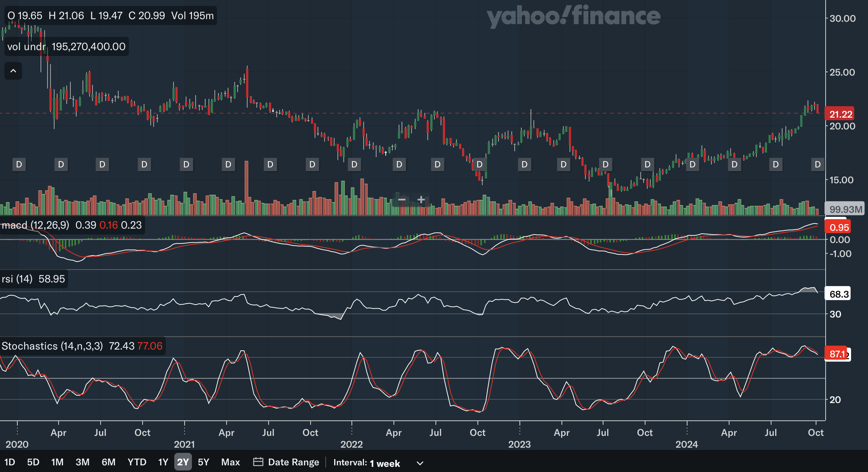This screenshot has width=868, height=472.
Task: Click the leftmost dividend D marker
Action: 19,164
